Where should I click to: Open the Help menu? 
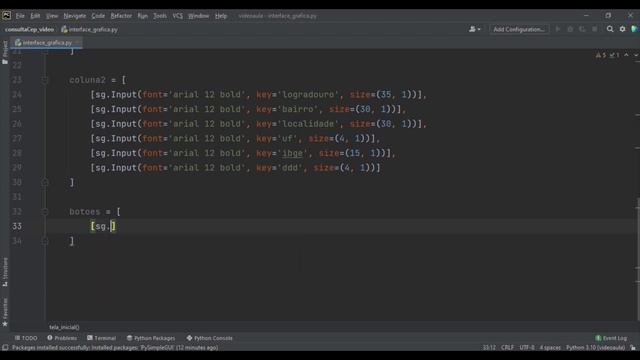(x=221, y=16)
